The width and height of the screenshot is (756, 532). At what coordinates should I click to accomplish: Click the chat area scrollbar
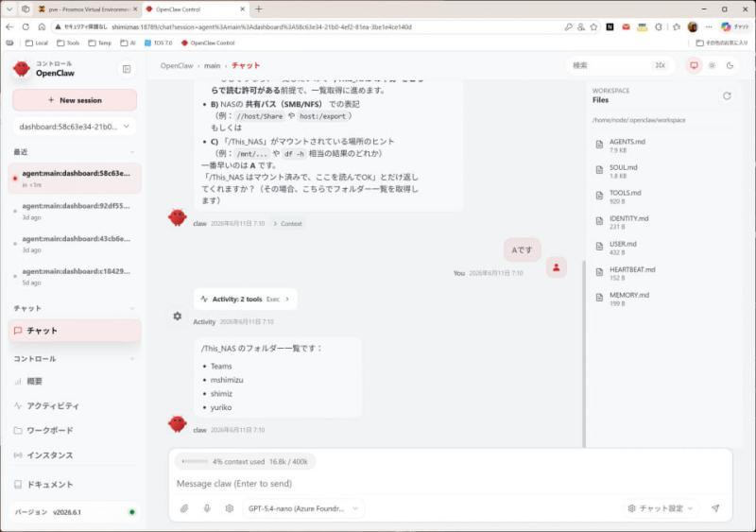click(x=584, y=354)
